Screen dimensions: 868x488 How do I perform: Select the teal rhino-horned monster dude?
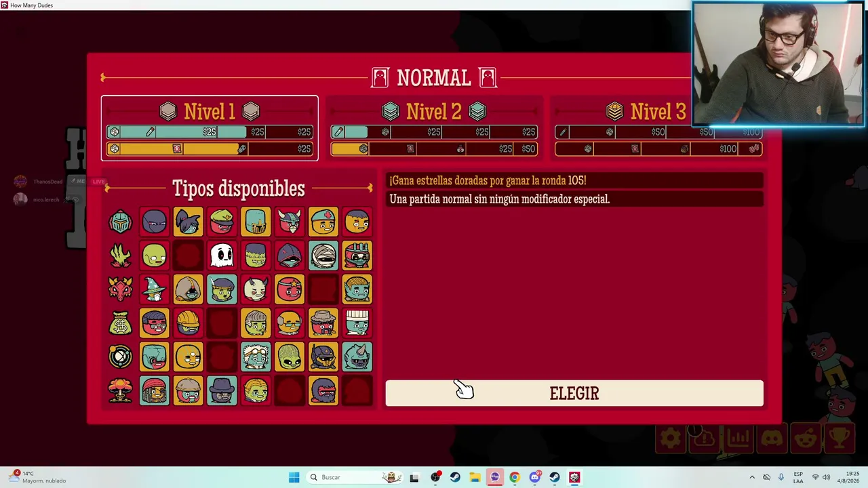pos(357,357)
